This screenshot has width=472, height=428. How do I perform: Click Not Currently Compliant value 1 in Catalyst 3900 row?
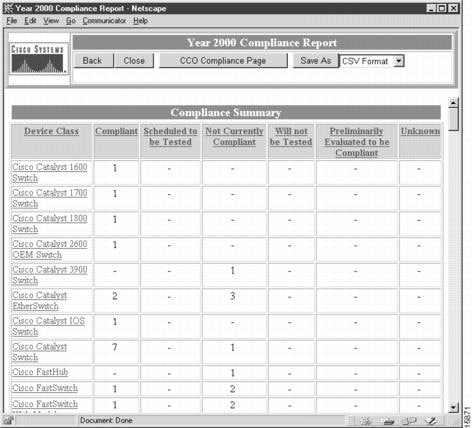click(x=233, y=270)
